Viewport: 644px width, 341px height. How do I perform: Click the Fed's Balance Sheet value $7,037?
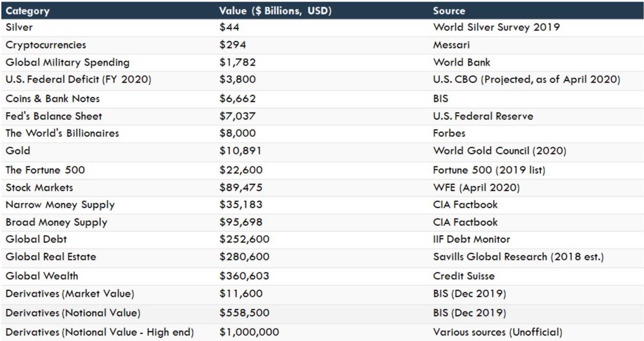(237, 116)
